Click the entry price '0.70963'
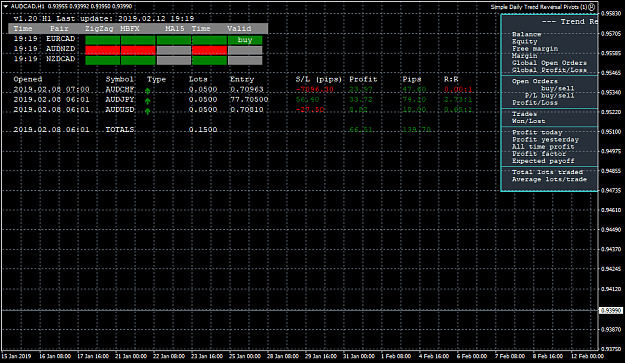 [247, 89]
